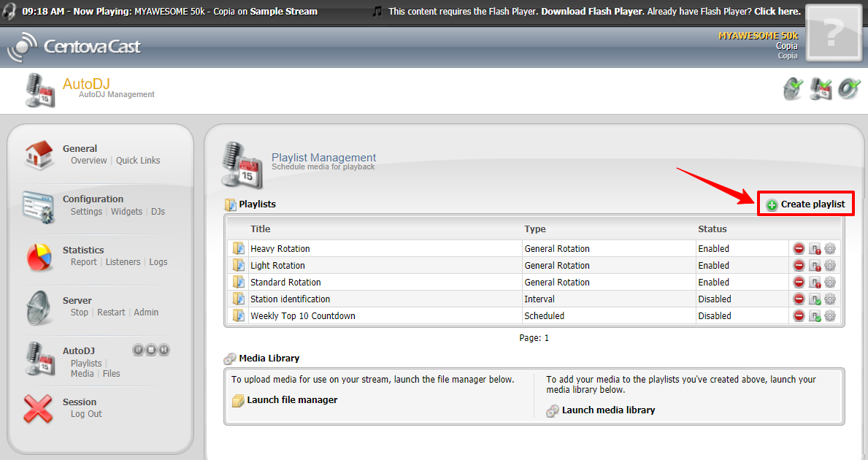
Task: Disable the Heavy Rotation playlist status
Action: click(815, 249)
